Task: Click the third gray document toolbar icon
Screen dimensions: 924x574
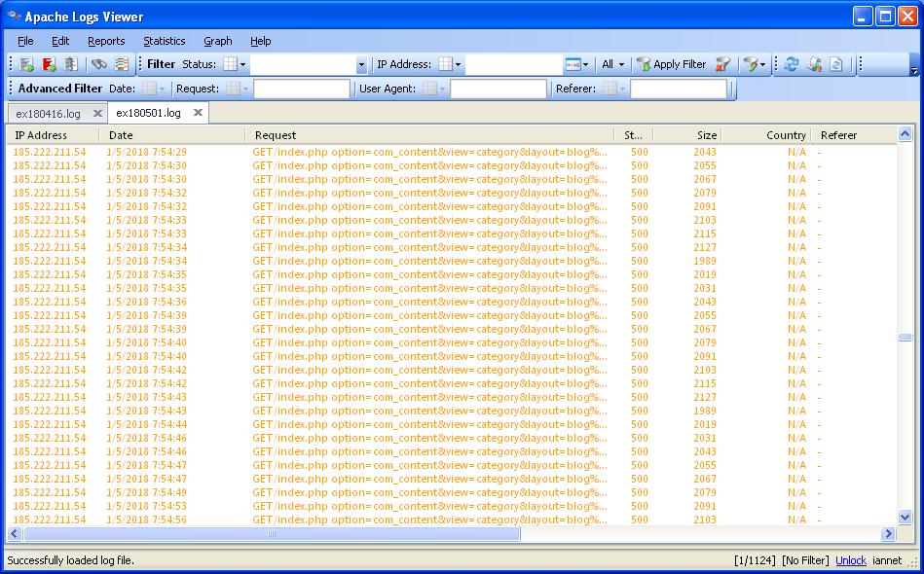Action: [71, 64]
